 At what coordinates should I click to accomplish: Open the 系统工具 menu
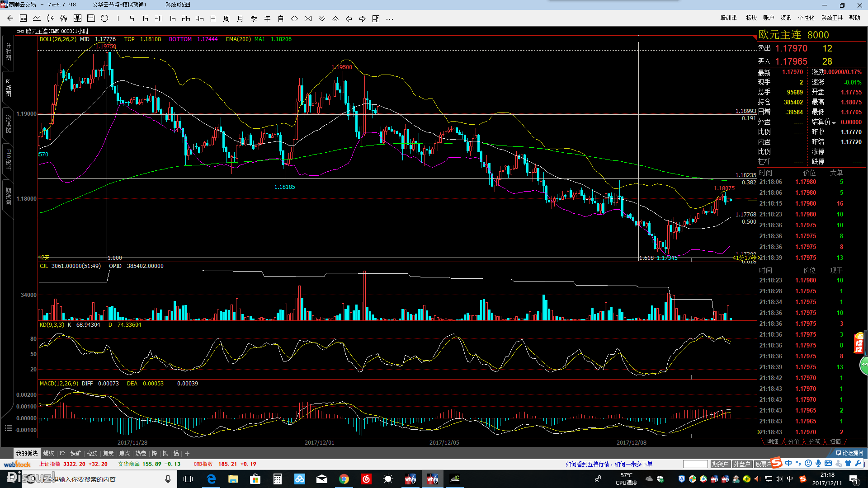[832, 18]
